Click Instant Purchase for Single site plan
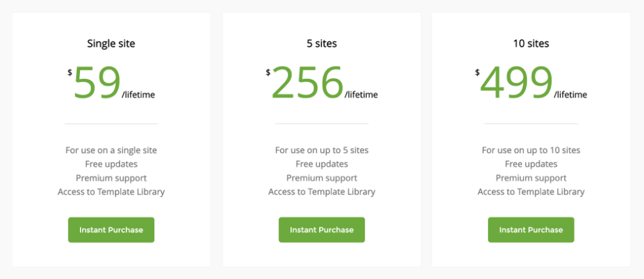Screen dimensions: 644x279 point(111,230)
